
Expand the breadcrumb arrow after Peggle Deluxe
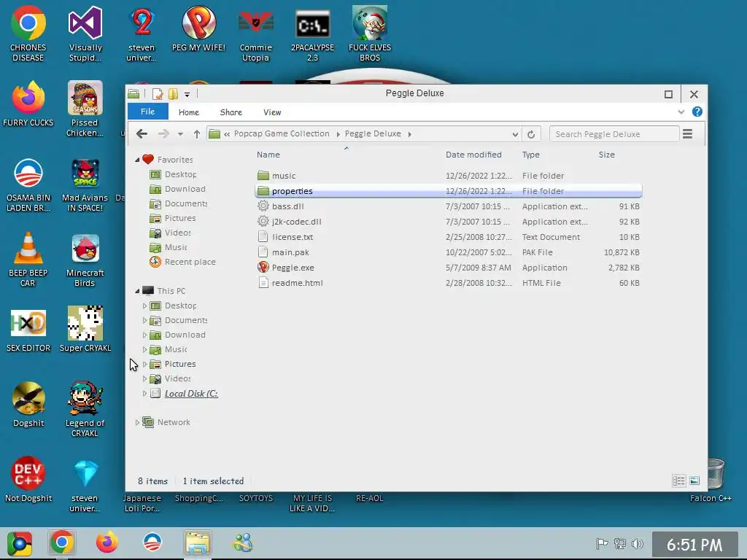click(410, 134)
